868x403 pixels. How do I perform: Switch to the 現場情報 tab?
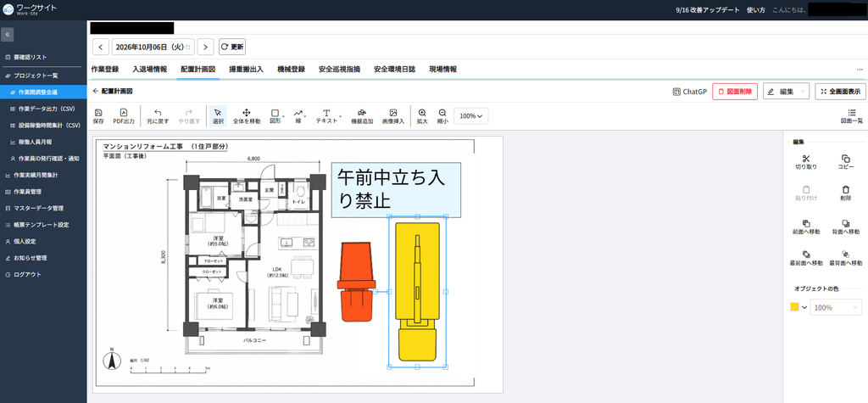[x=442, y=70]
